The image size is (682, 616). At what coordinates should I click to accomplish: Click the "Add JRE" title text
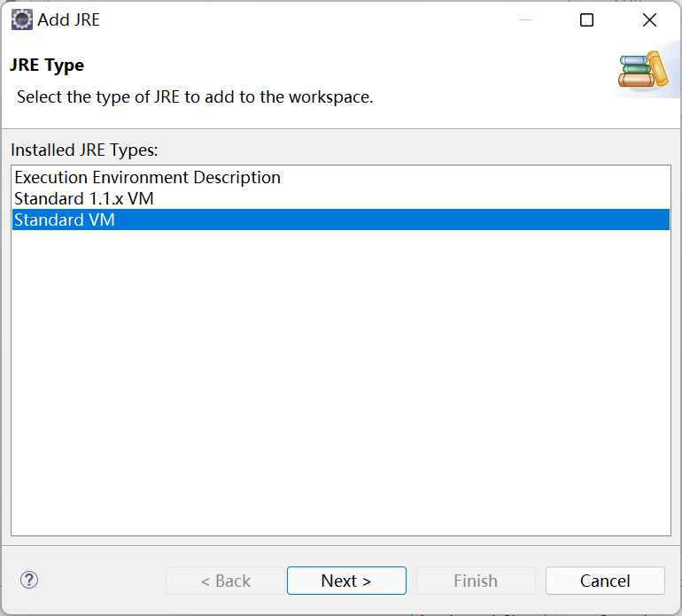68,19
